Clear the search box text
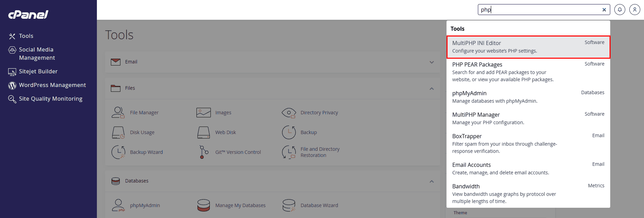The image size is (644, 218). click(x=604, y=10)
